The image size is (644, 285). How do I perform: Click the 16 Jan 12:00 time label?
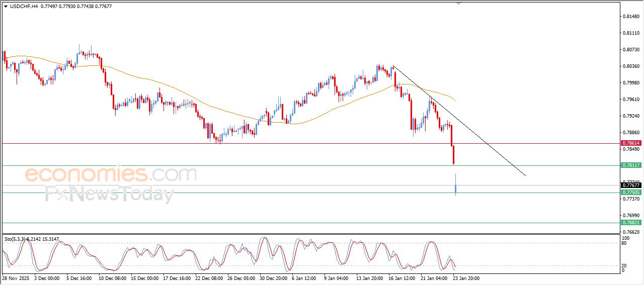point(401,277)
